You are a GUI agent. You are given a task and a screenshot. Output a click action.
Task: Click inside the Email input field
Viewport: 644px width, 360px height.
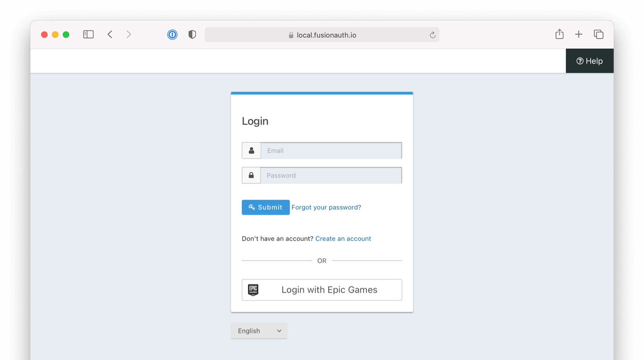[x=331, y=150]
